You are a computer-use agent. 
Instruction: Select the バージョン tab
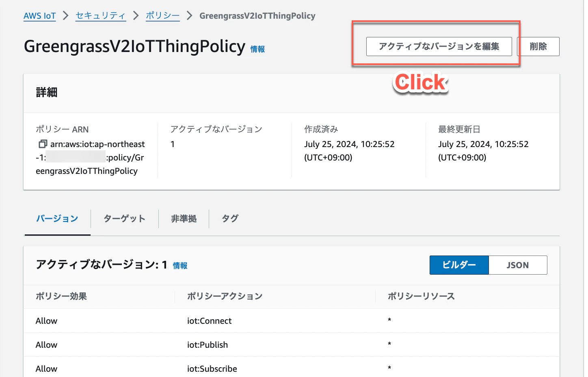tap(57, 219)
